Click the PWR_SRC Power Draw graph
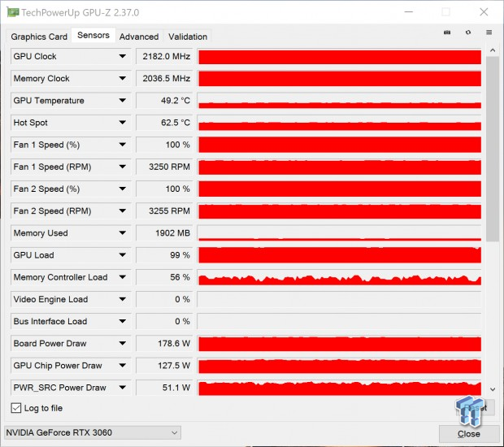Screen dimensions: 504x447 point(340,388)
